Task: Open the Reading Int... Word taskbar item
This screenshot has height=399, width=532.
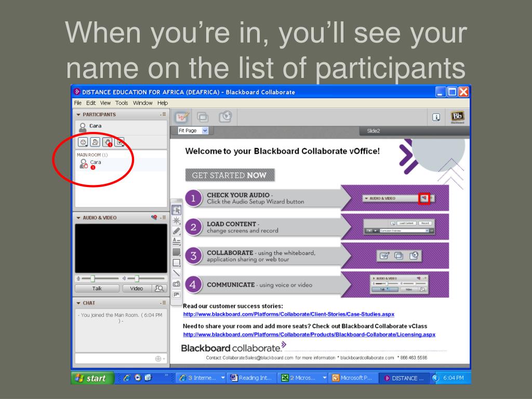Action: click(x=251, y=378)
